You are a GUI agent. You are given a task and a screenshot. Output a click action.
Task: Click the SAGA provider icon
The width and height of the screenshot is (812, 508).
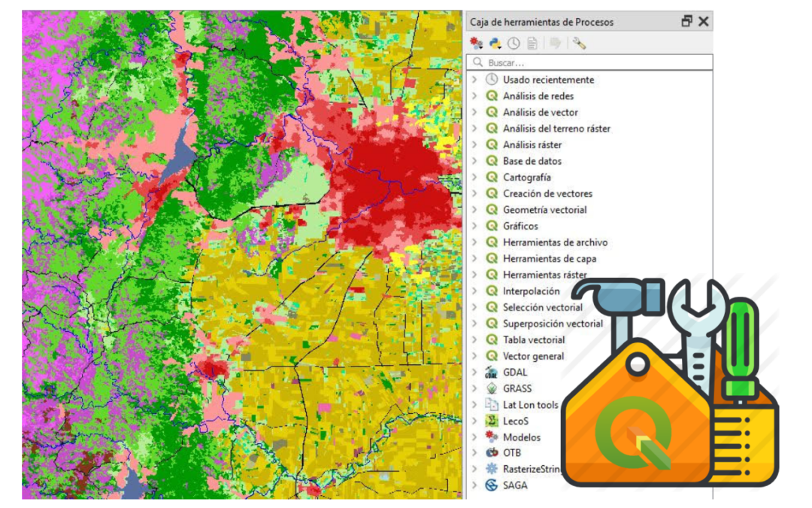tap(492, 485)
